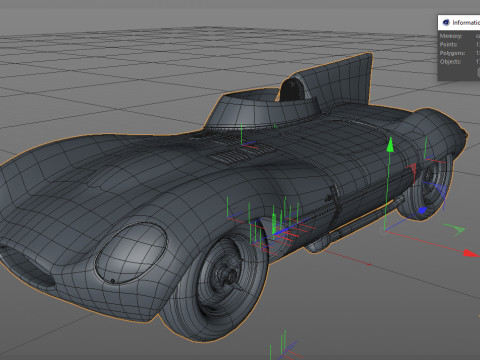Select the 'Points:' label in Information dialog

[448, 44]
